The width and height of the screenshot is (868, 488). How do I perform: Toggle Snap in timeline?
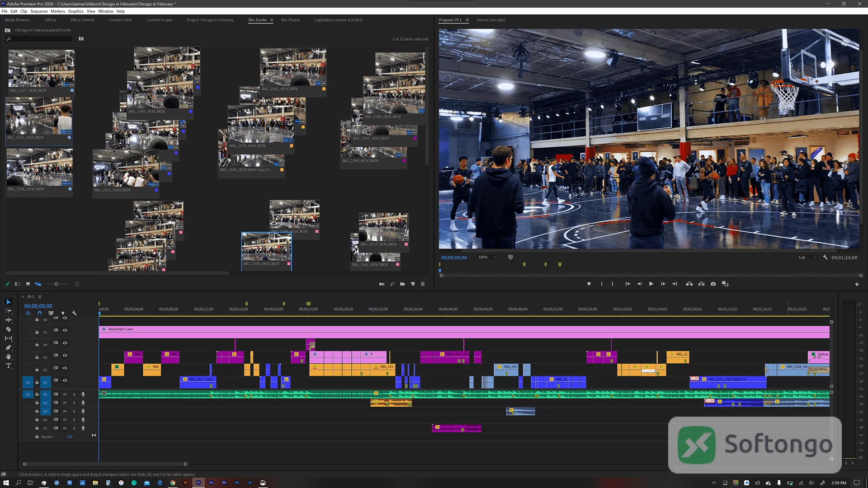[x=39, y=313]
